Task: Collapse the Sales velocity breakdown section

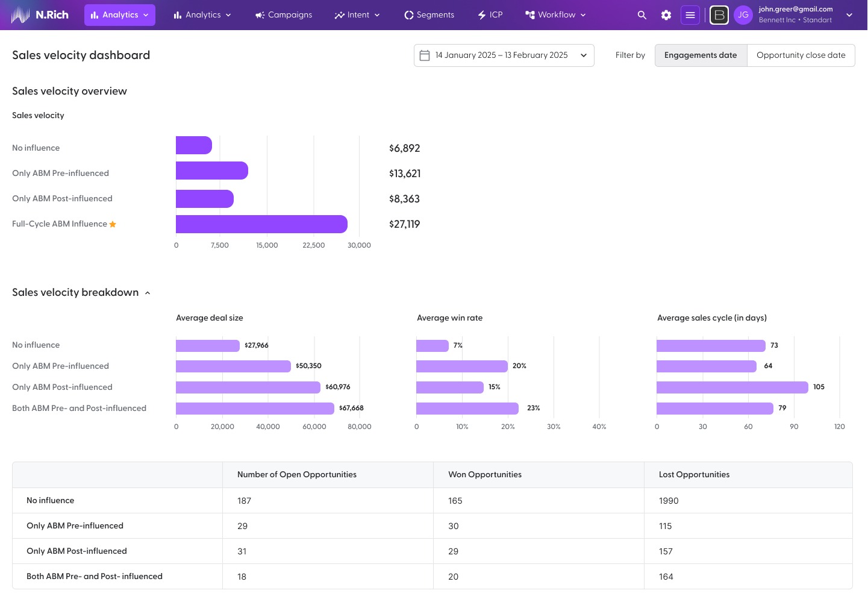Action: (148, 293)
